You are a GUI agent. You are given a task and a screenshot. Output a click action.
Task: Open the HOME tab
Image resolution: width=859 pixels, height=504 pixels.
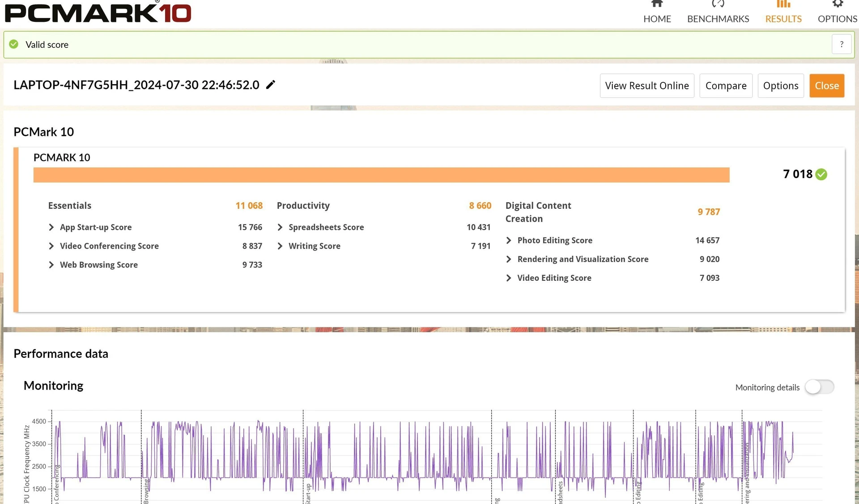pyautogui.click(x=657, y=19)
